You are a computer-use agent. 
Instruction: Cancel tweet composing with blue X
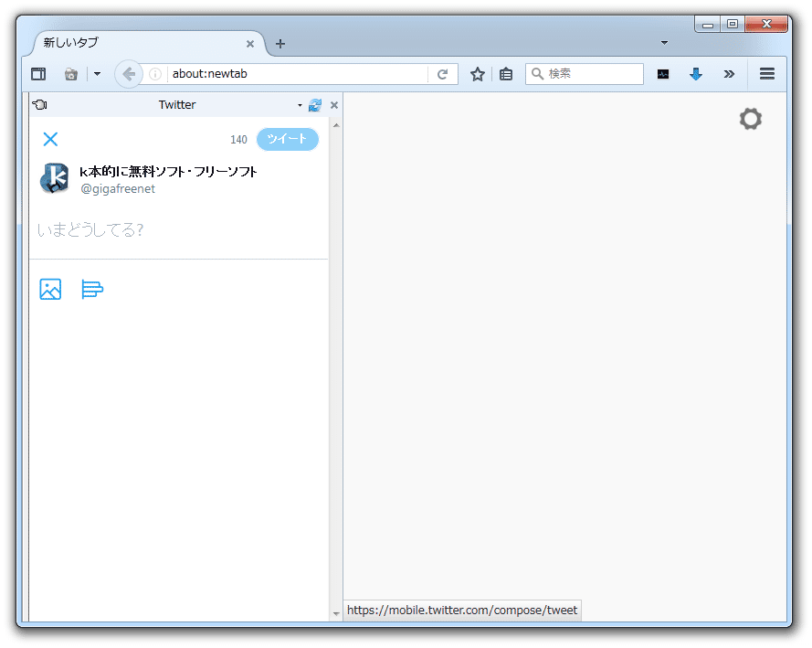(50, 139)
